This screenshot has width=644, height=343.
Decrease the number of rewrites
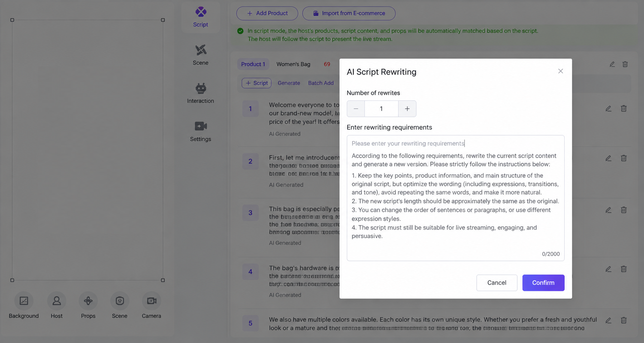(356, 109)
